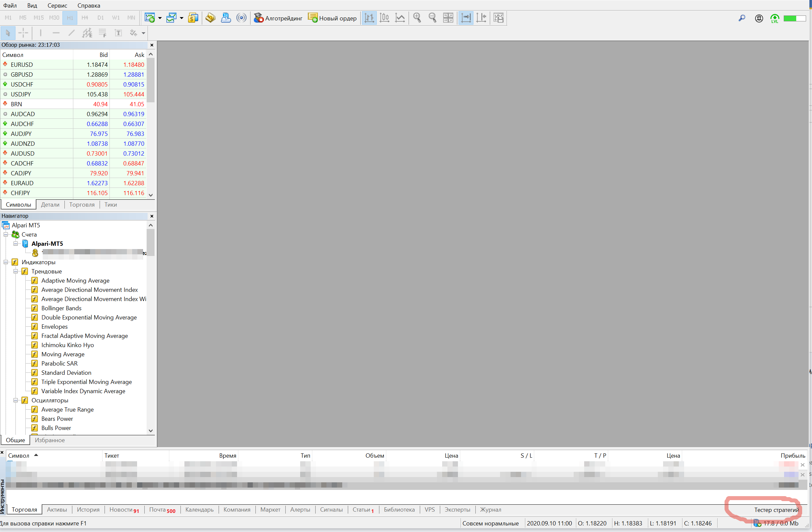Switch to bar chart mode
Screen dimensions: 812x532
[x=369, y=18]
